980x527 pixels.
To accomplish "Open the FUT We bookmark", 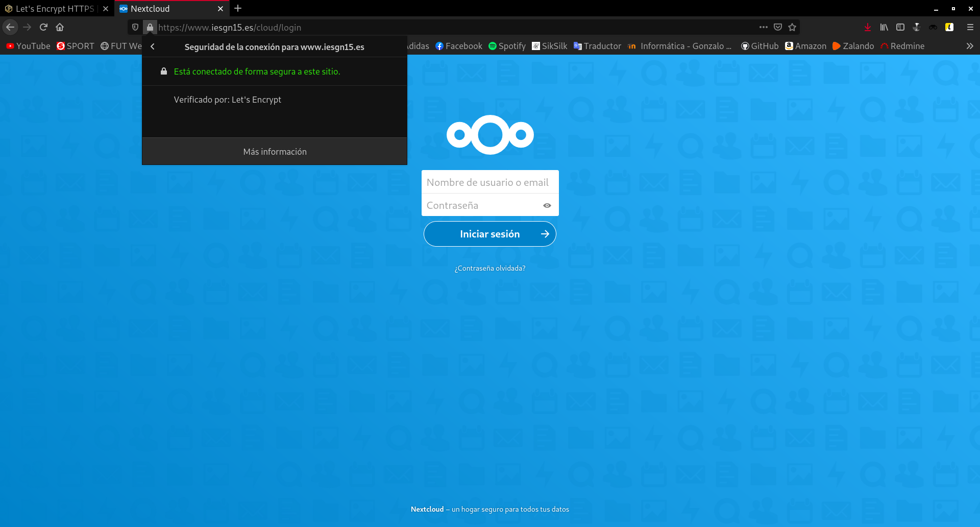I will 121,46.
